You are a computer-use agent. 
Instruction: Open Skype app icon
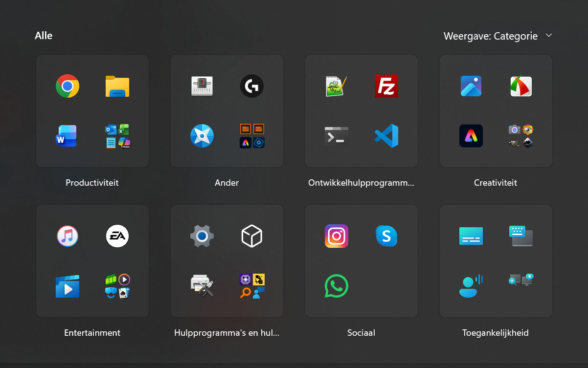pos(386,237)
